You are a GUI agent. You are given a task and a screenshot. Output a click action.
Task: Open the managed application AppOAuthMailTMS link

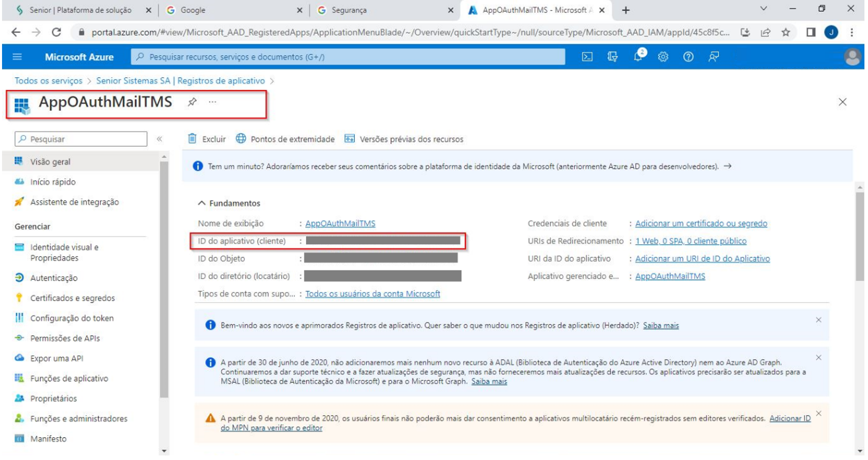(x=670, y=276)
